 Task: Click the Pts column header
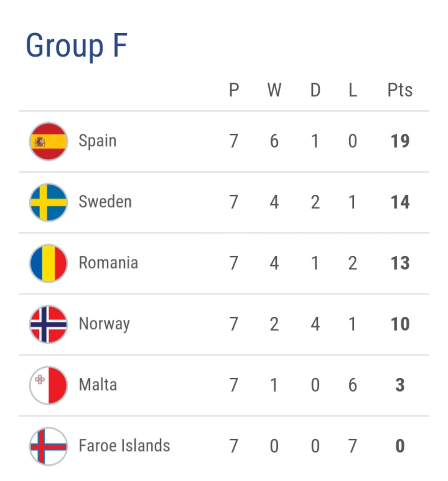tap(400, 90)
